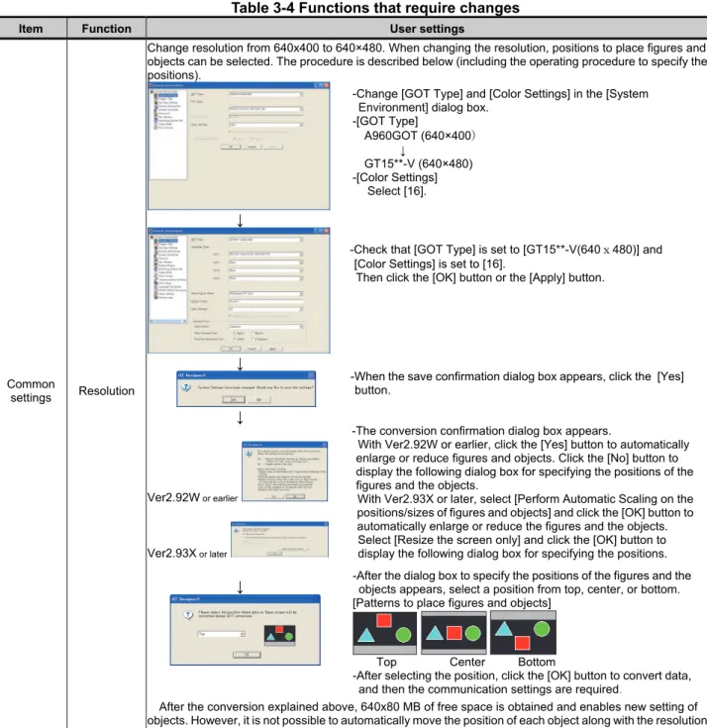Viewport: 707px width, 728px height.
Task: Toggle checkbox below Color Settings in lower dialog
Action: coord(231,316)
